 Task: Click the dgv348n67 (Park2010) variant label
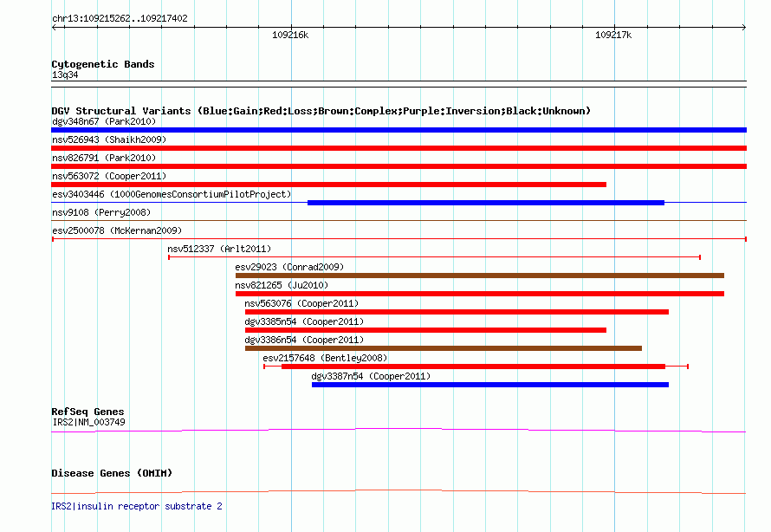(104, 121)
